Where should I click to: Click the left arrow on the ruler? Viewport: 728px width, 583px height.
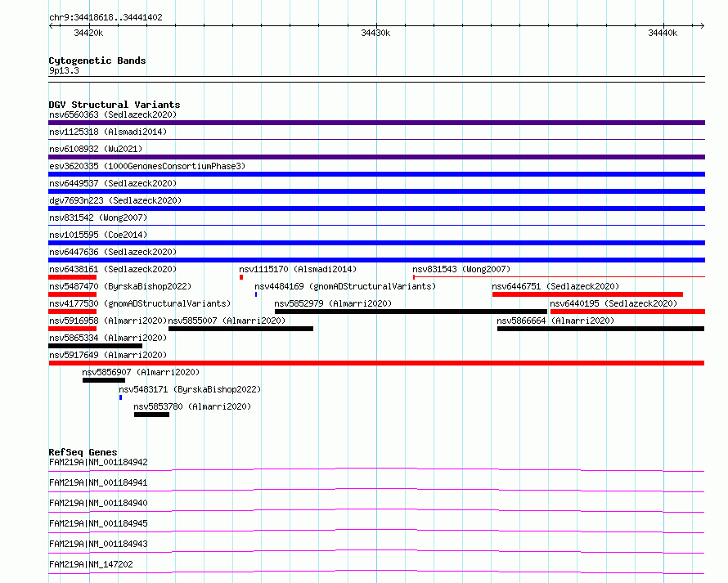[x=51, y=26]
